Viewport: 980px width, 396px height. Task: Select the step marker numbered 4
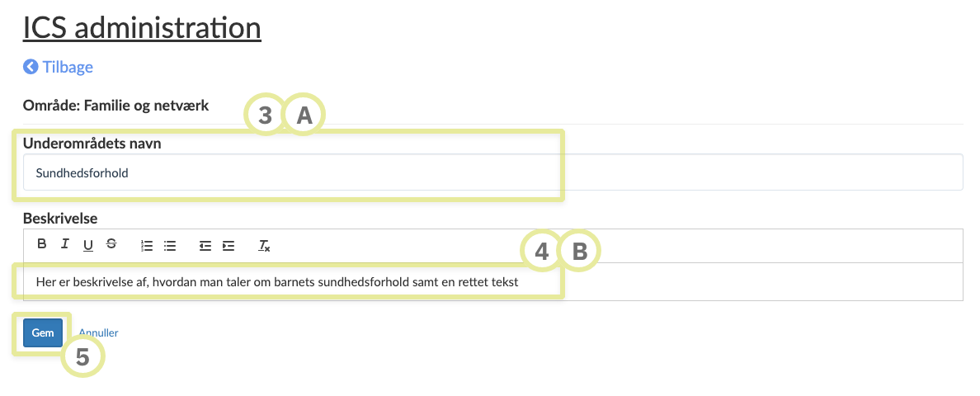tap(542, 252)
